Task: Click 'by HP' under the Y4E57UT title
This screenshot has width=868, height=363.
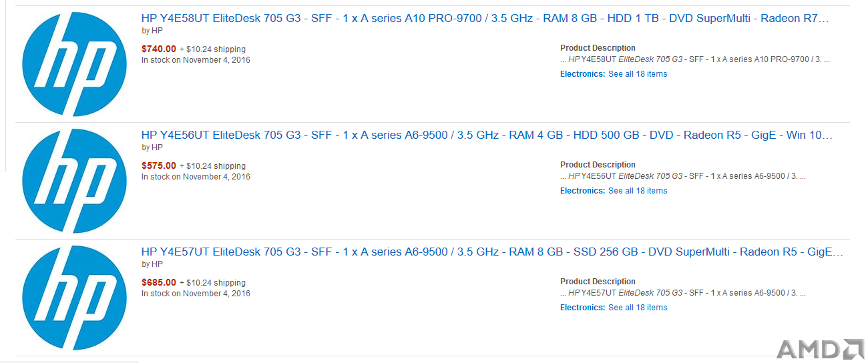Action: click(152, 264)
